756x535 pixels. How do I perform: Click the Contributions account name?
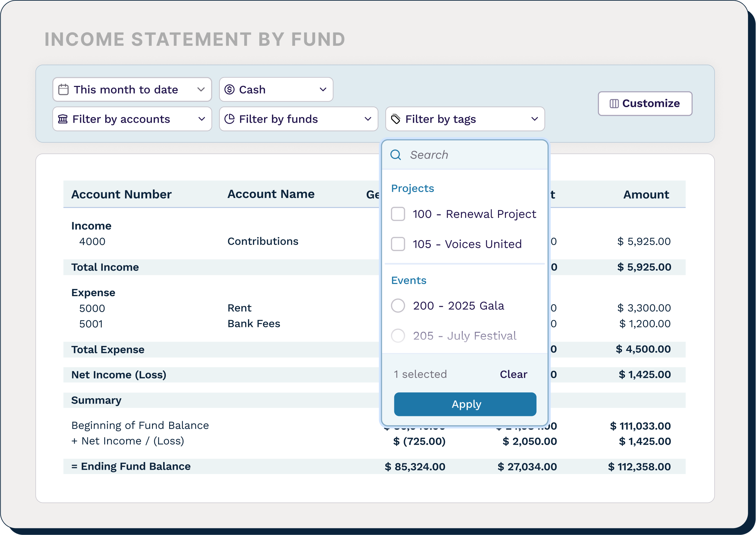[263, 241]
